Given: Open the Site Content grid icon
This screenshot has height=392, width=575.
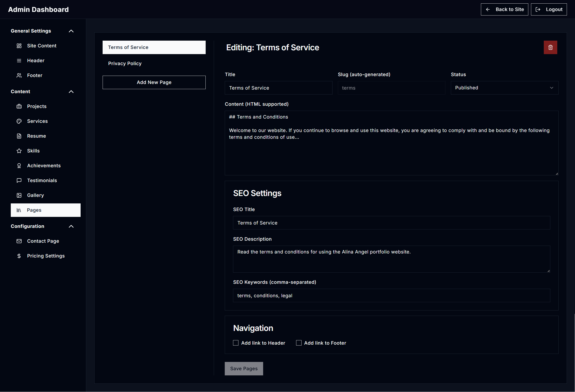Looking at the screenshot, I should 19,46.
